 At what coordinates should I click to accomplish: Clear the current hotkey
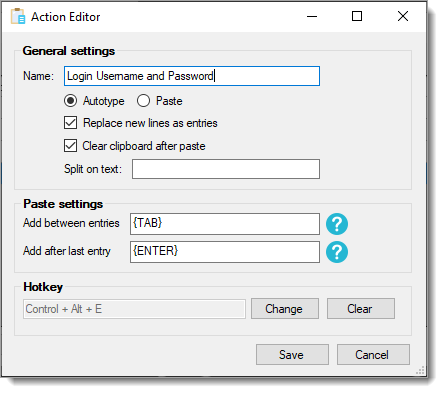pos(361,309)
